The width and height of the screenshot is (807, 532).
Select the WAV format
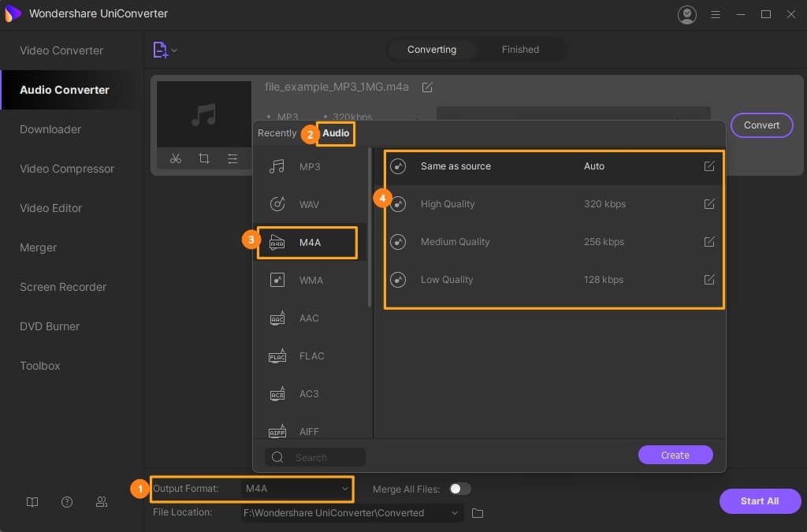pyautogui.click(x=310, y=204)
